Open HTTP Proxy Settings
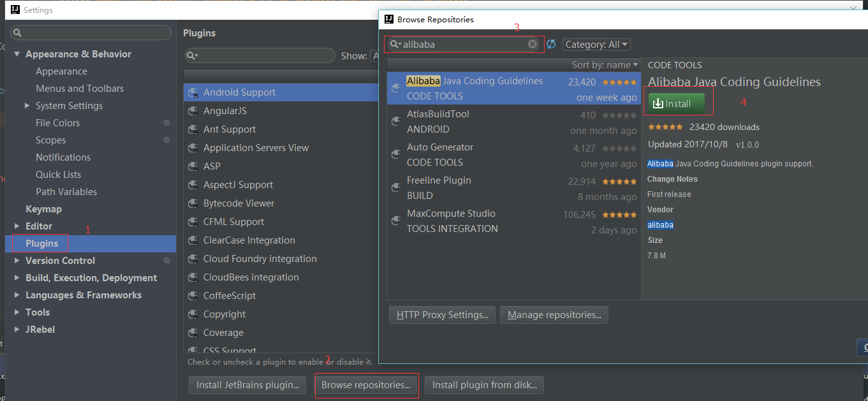This screenshot has width=868, height=401. (x=442, y=315)
